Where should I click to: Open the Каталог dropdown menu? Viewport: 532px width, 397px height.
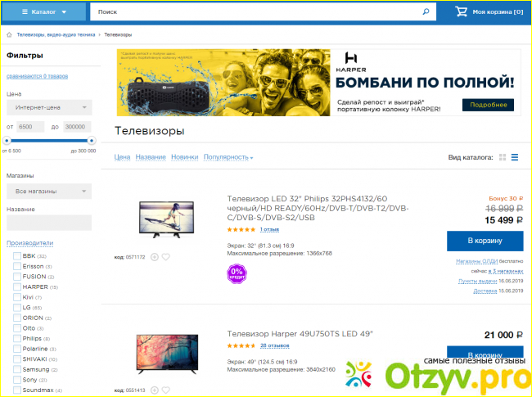[44, 12]
